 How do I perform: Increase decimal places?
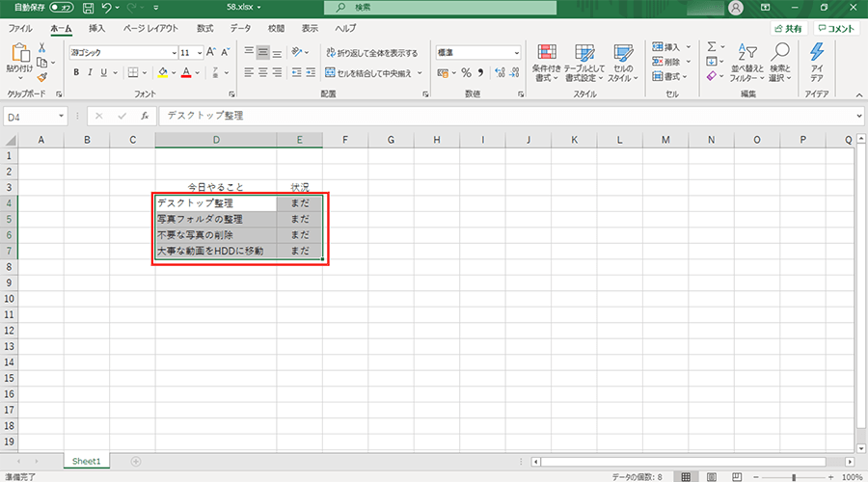[x=500, y=72]
